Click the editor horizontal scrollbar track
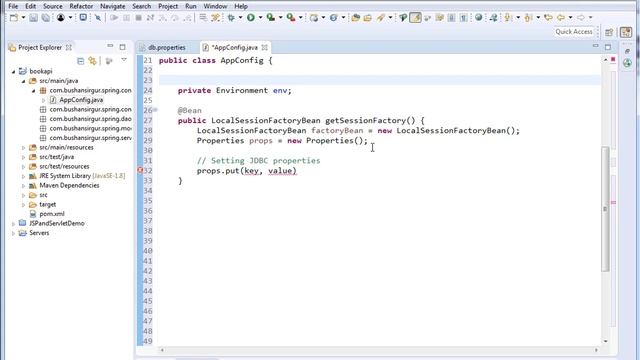The image size is (640, 360). [379, 350]
